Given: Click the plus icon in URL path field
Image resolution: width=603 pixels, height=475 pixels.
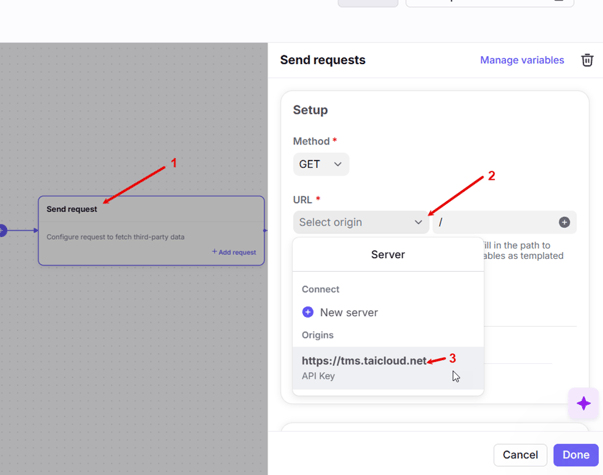Looking at the screenshot, I should 564,222.
